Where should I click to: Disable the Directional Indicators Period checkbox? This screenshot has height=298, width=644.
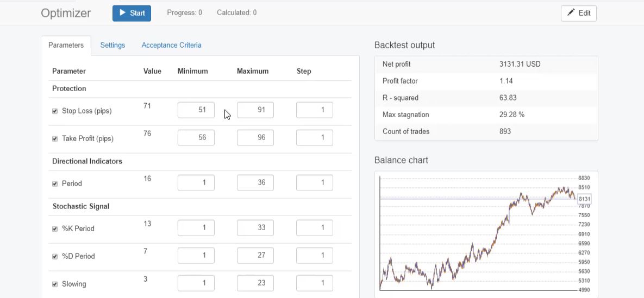pos(55,184)
